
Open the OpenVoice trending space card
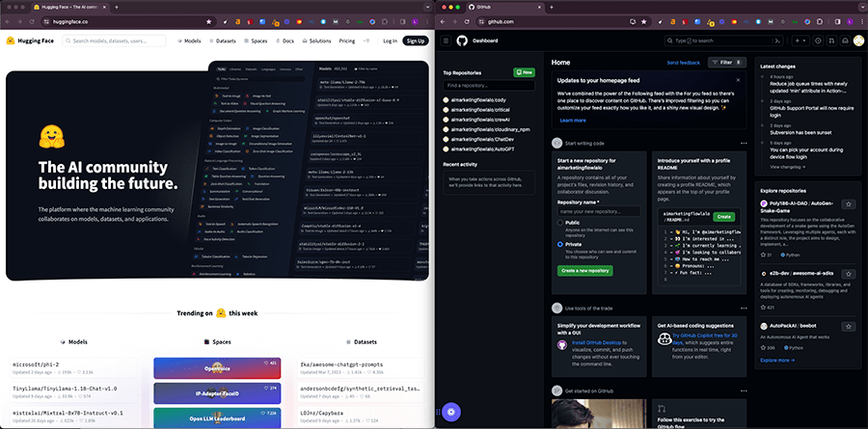coord(217,368)
